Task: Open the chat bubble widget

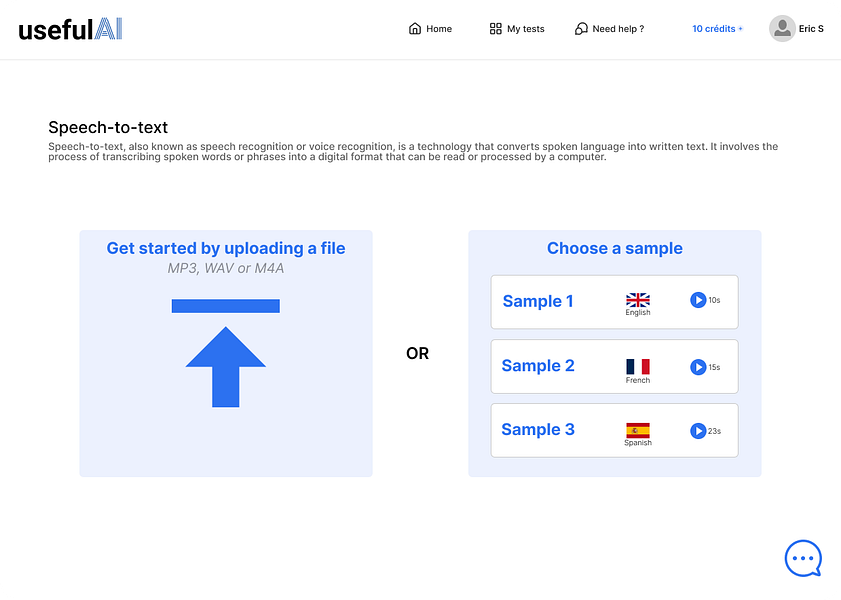Action: point(803,559)
